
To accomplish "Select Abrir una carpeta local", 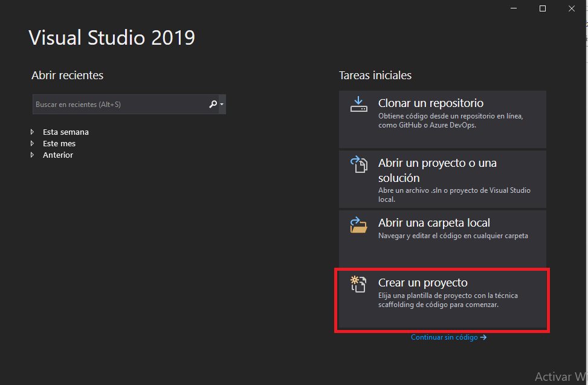I will click(442, 239).
